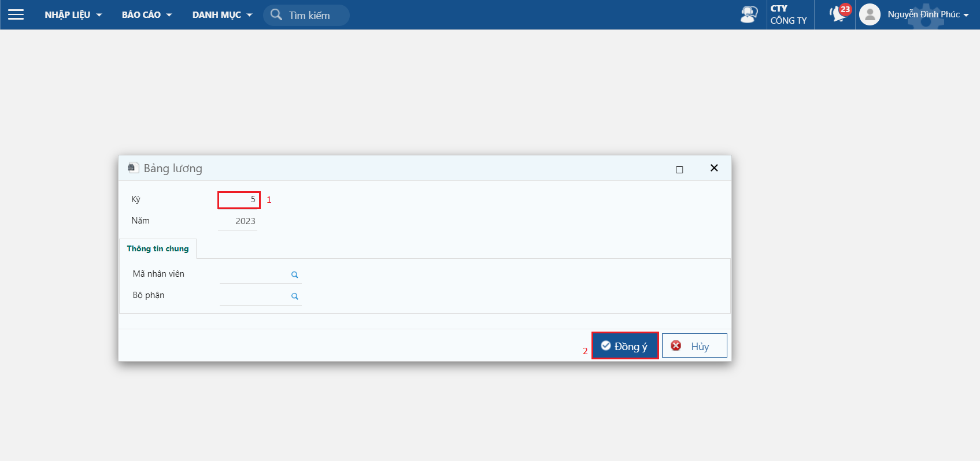Maximize the Bảng lương dialog
Image resolution: width=980 pixels, height=461 pixels.
(x=679, y=169)
